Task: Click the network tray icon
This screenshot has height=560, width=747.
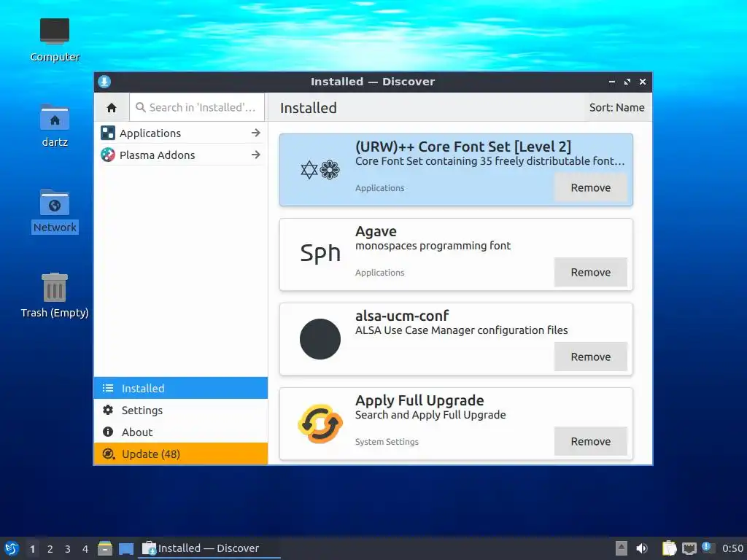Action: pyautogui.click(x=689, y=549)
